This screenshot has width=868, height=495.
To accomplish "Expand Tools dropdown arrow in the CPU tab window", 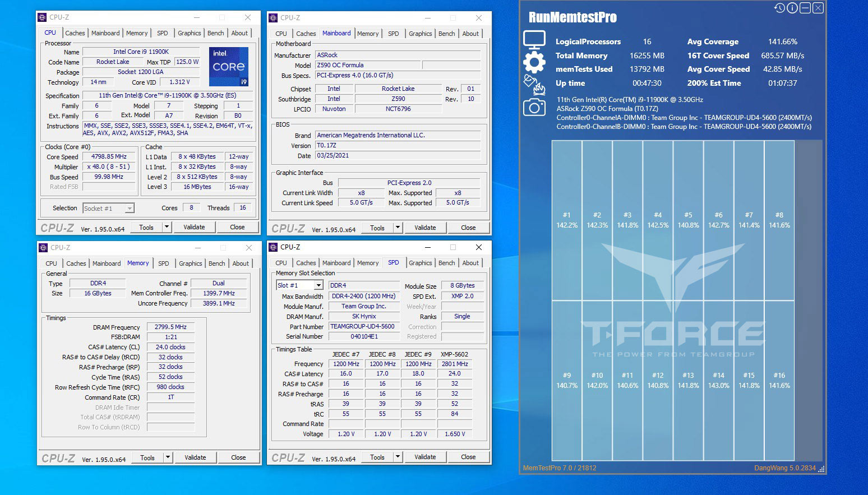I will 167,227.
